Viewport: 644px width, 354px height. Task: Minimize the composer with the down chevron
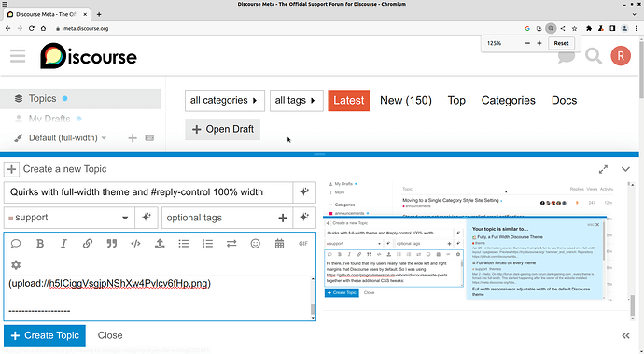tap(625, 169)
